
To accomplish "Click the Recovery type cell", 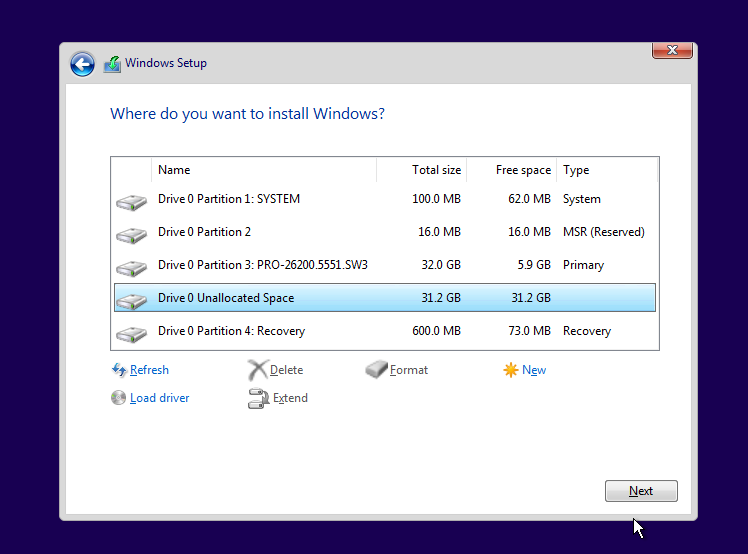I will (x=587, y=331).
